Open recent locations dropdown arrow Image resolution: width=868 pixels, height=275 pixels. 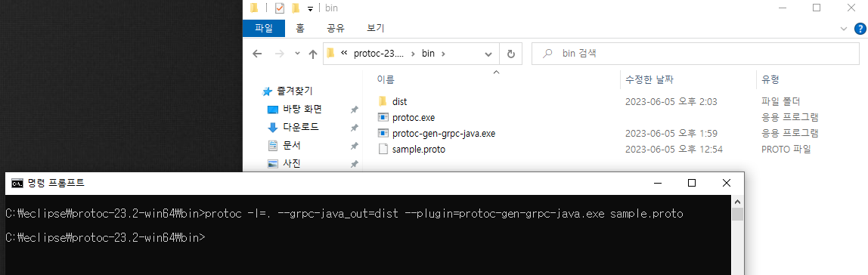point(297,54)
